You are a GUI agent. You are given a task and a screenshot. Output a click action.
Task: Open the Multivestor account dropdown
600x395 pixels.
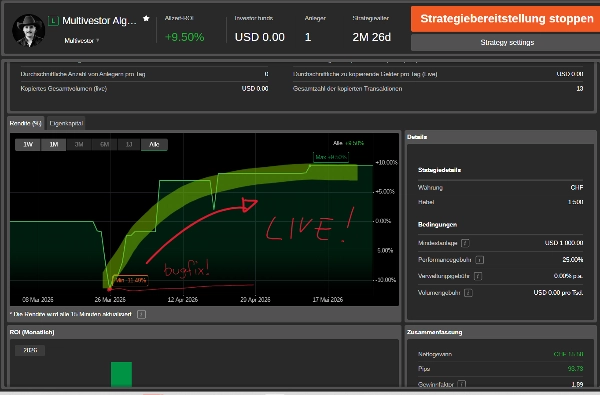coord(82,41)
